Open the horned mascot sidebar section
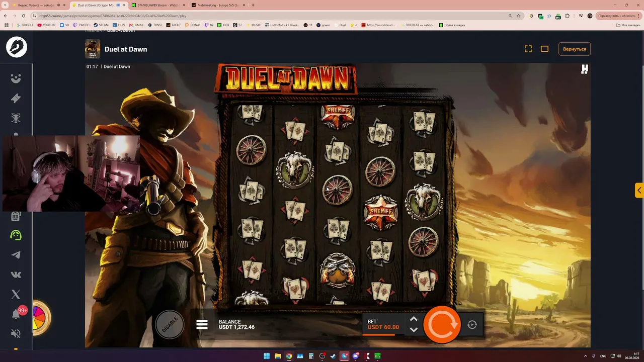 pos(16,118)
